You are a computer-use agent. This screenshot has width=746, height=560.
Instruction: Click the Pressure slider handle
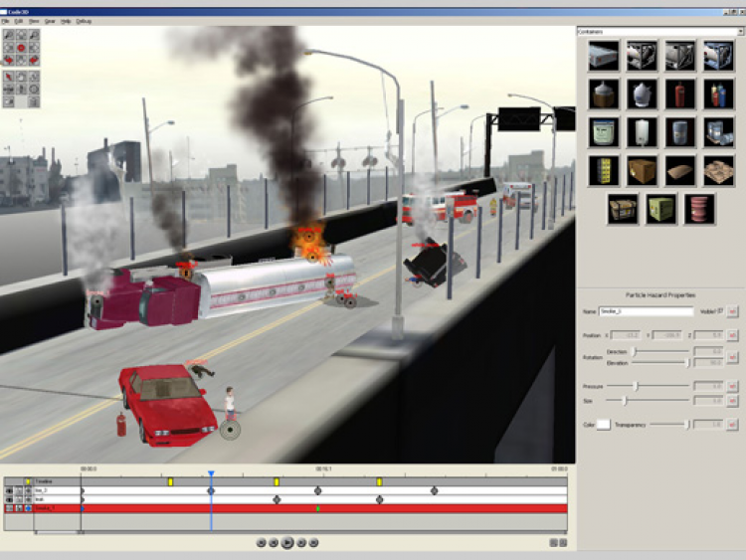(x=637, y=386)
